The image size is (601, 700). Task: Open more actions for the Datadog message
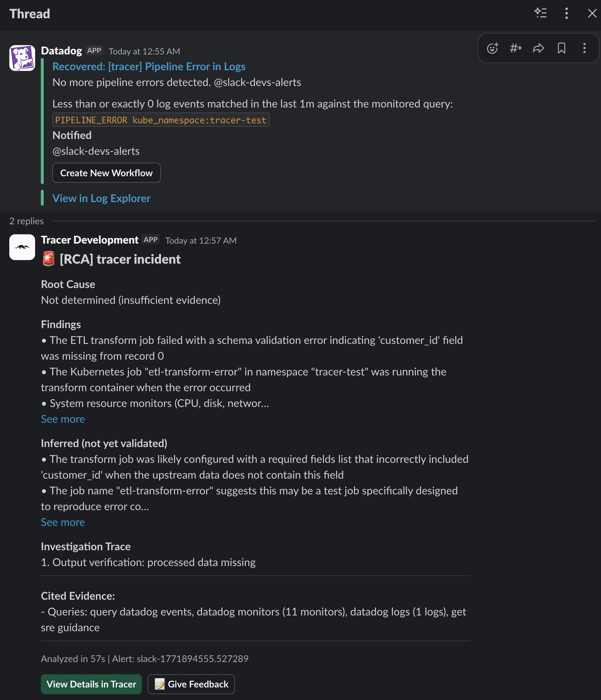coord(584,48)
